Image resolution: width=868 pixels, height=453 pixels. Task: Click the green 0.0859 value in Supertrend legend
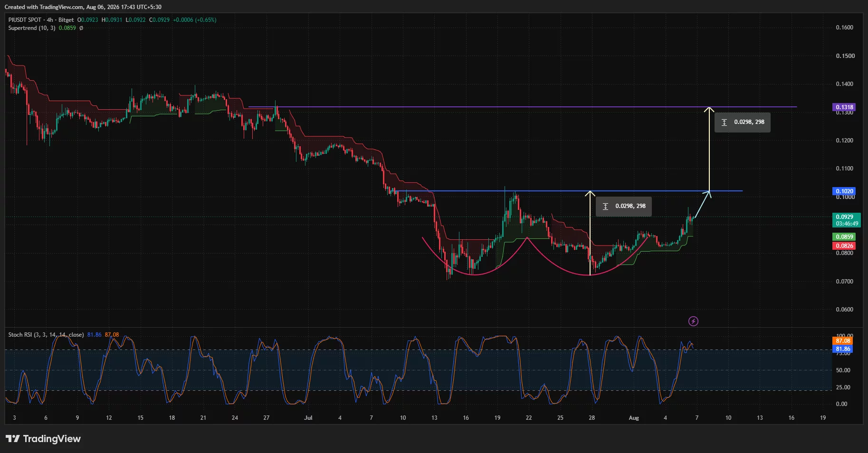click(x=67, y=28)
